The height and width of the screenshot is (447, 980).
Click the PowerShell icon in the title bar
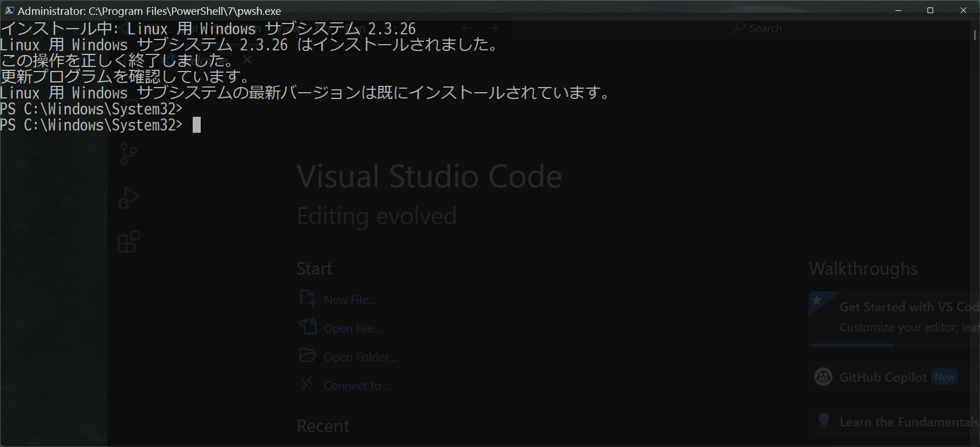point(9,10)
